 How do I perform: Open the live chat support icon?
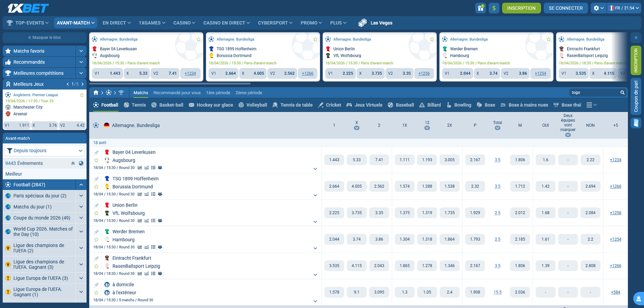click(638, 299)
